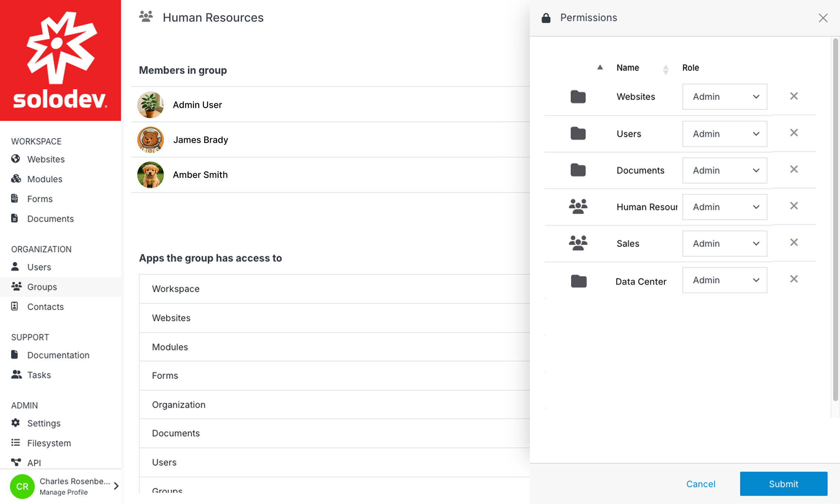Click the Websites globe icon in sidebar
840x504 pixels.
(x=16, y=159)
